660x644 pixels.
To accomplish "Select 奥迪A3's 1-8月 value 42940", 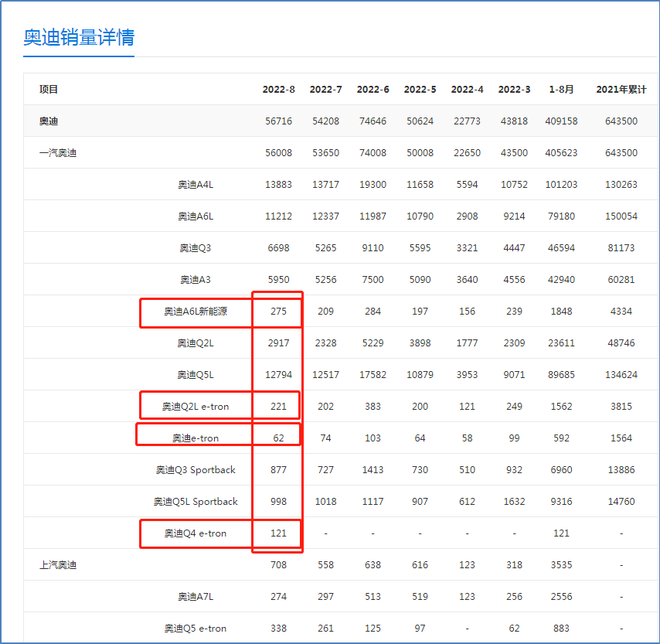I will tap(562, 280).
